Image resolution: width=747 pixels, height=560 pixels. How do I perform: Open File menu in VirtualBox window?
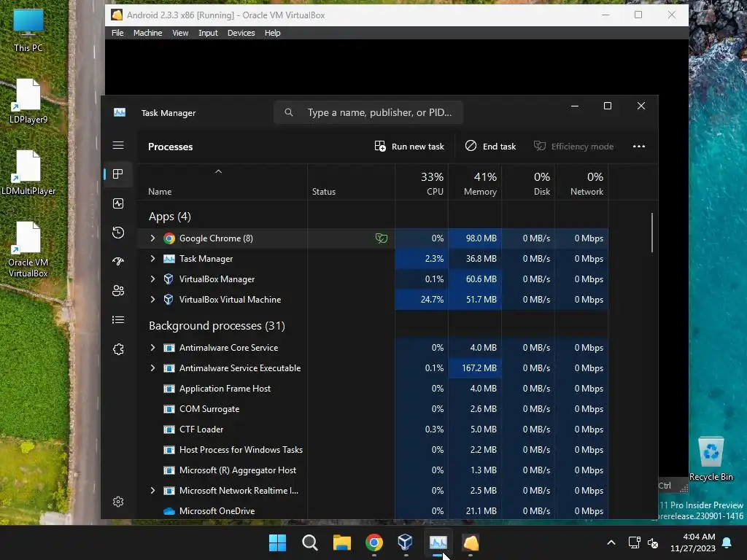(117, 33)
